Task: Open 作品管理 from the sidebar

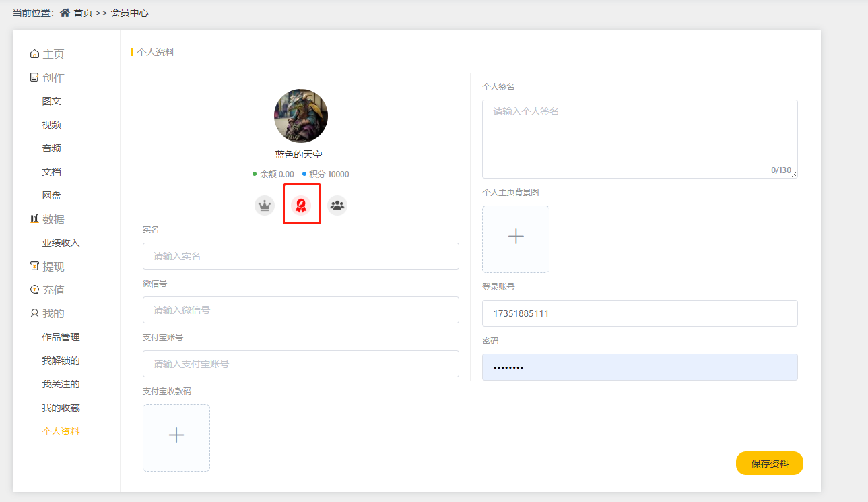Action: 61,338
